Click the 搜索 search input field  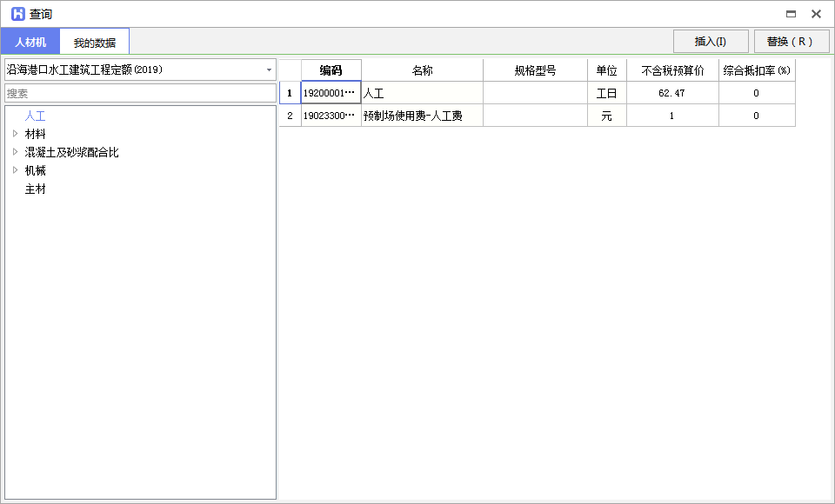click(x=140, y=92)
